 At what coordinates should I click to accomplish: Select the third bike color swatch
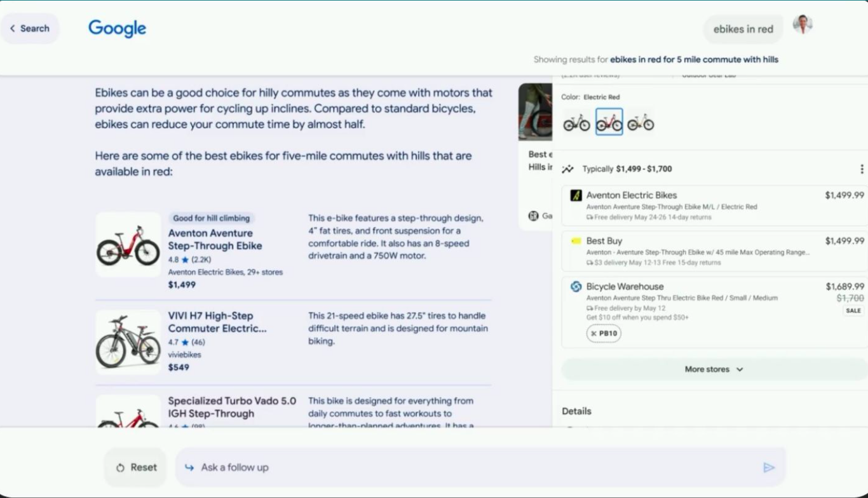coord(641,121)
